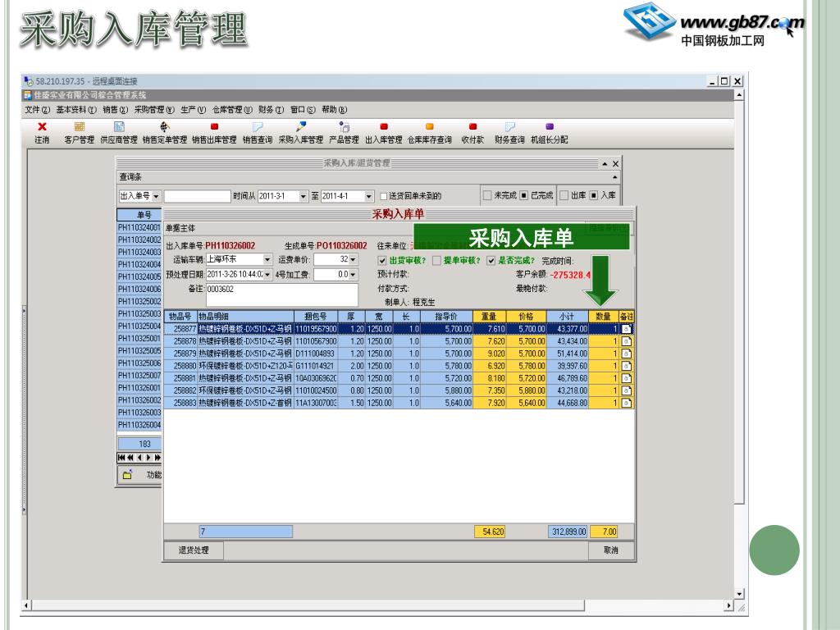Open the 至 2011-4-1 date dropdown
The image size is (840, 630).
[368, 196]
